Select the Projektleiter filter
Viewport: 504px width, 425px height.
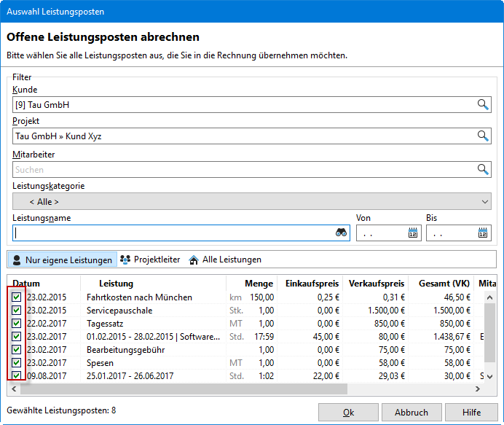(150, 260)
